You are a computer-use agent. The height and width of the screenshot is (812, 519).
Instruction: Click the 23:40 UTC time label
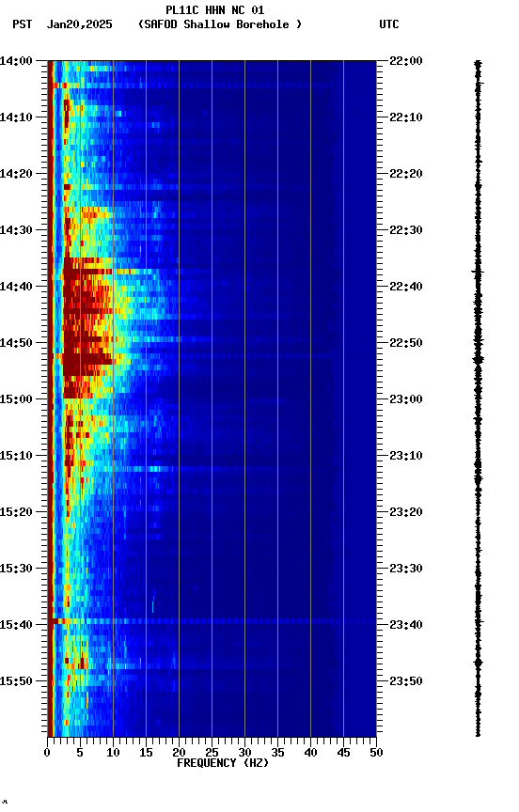pos(406,625)
